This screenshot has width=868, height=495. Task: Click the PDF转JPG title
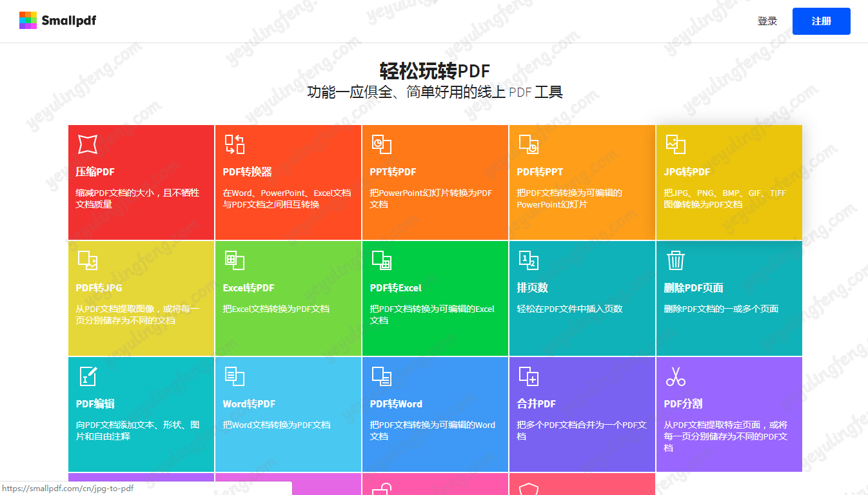99,288
